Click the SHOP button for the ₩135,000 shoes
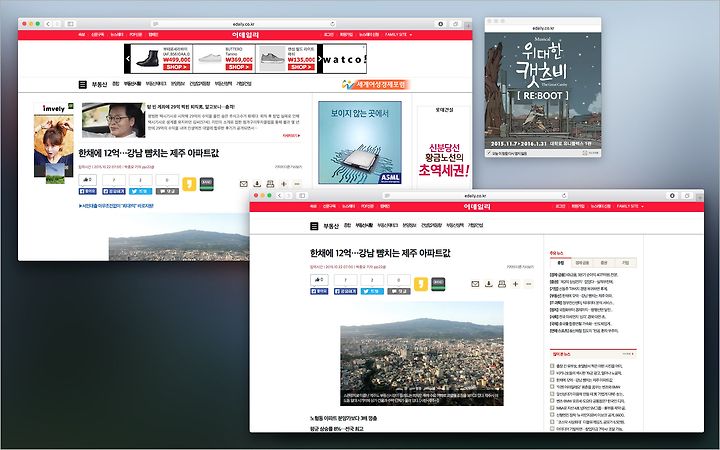Viewport: 720px width, 450px height. 301,67
